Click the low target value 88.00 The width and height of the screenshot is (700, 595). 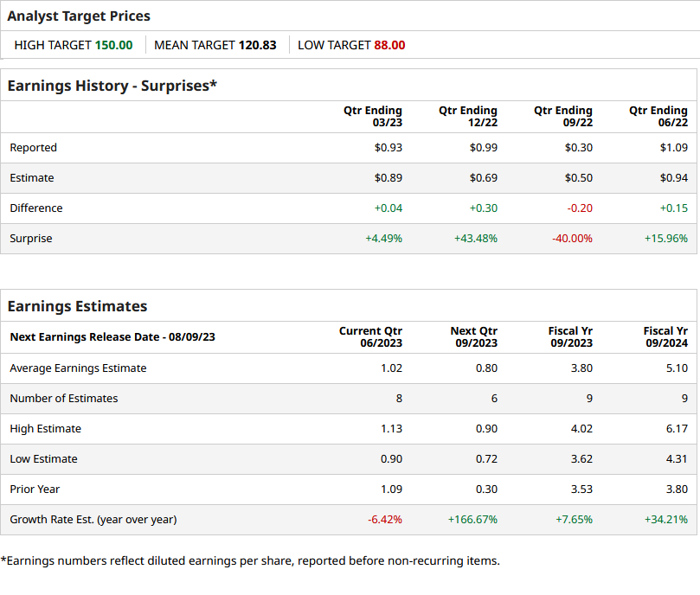(x=389, y=45)
